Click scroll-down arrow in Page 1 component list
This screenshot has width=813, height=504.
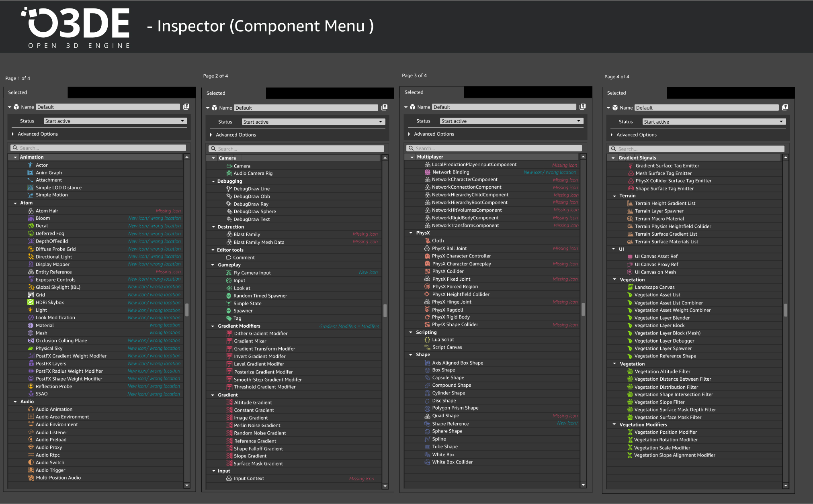(187, 485)
